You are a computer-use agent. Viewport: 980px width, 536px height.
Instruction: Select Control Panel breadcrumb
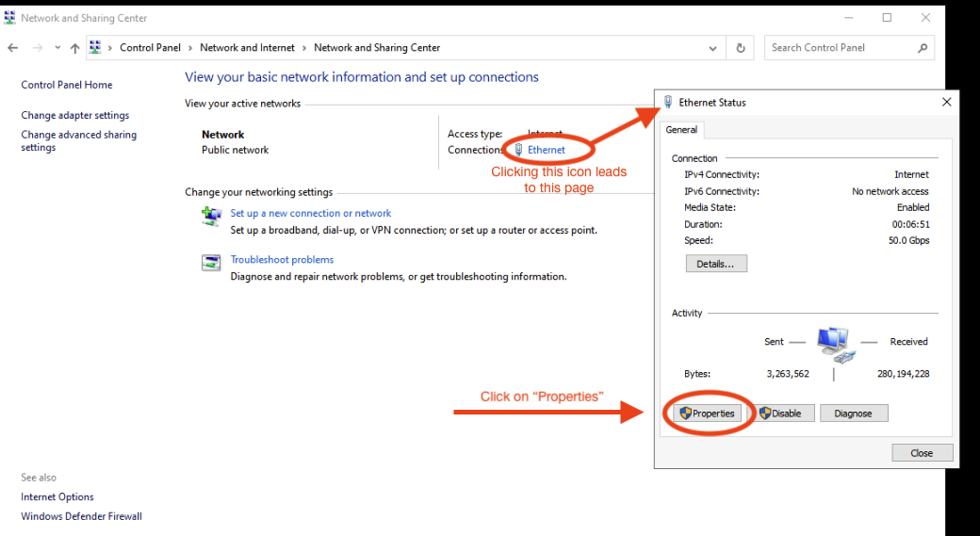[x=150, y=47]
